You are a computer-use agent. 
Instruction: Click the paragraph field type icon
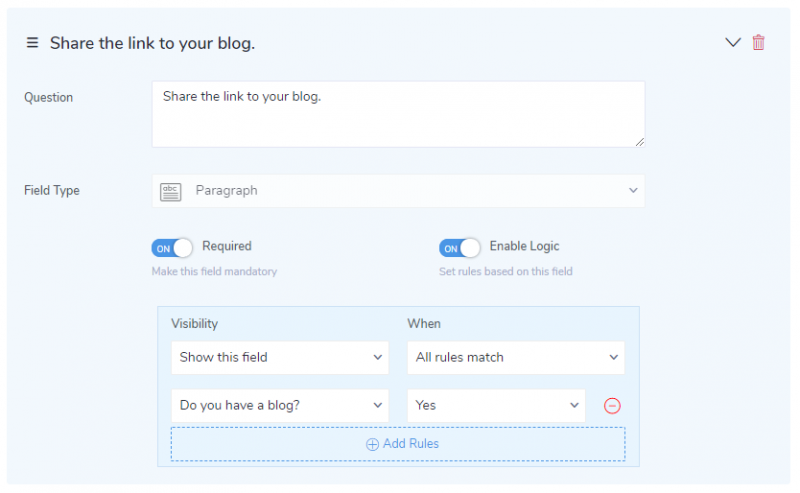171,191
